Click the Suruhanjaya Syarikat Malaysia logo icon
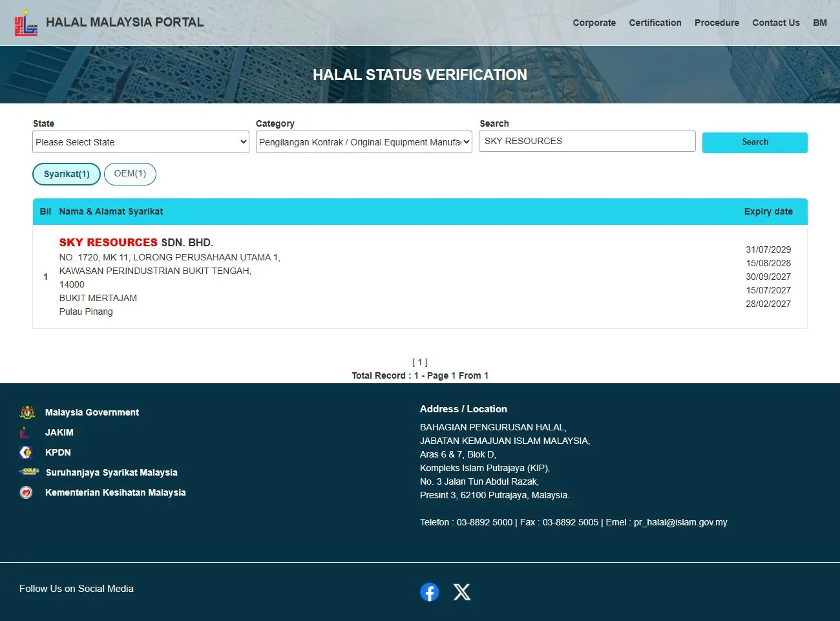Viewport: 840px width, 621px height. click(x=29, y=472)
